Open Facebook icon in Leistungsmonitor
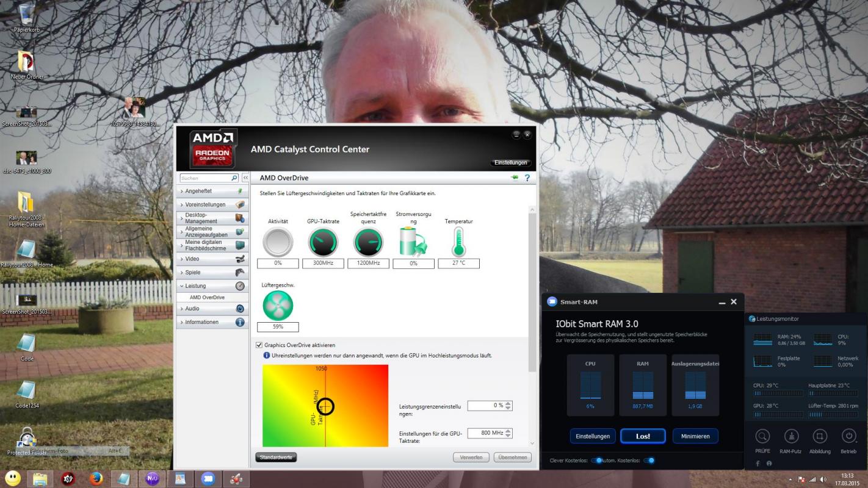Image resolution: width=868 pixels, height=488 pixels. [x=758, y=464]
